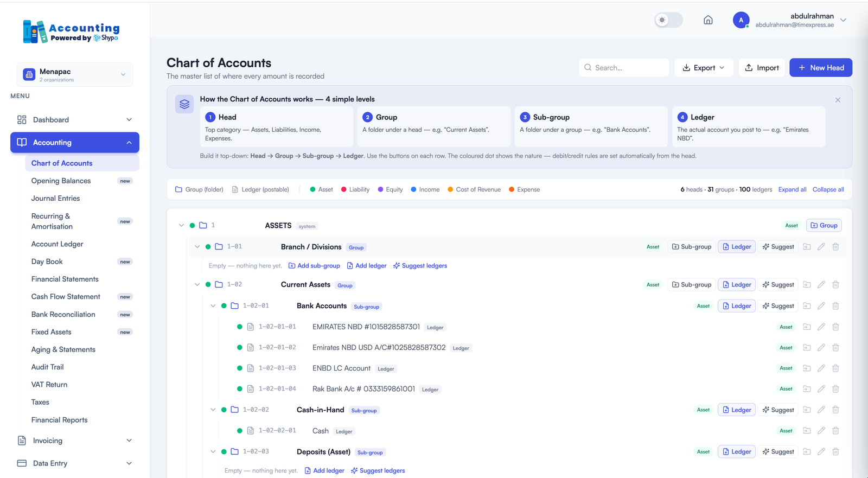Viewport: 868px width, 478px height.
Task: Edit Cash ledger pencil icon
Action: pos(821,431)
